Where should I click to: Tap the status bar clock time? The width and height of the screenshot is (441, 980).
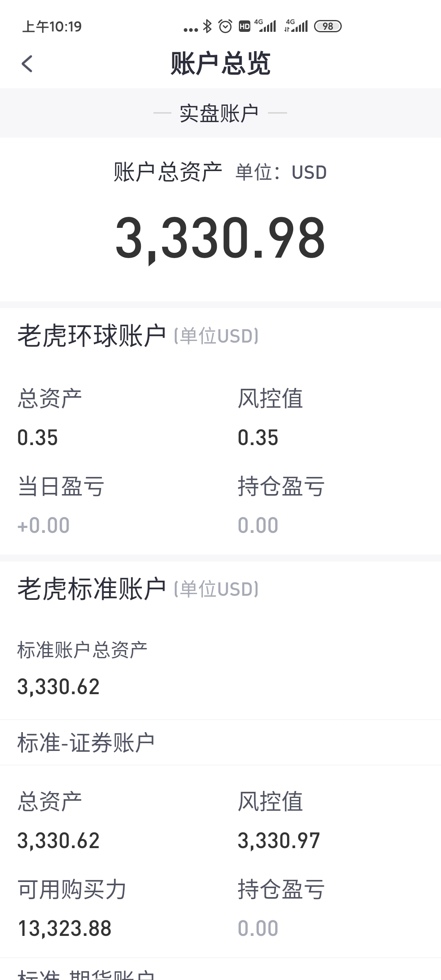pyautogui.click(x=52, y=27)
